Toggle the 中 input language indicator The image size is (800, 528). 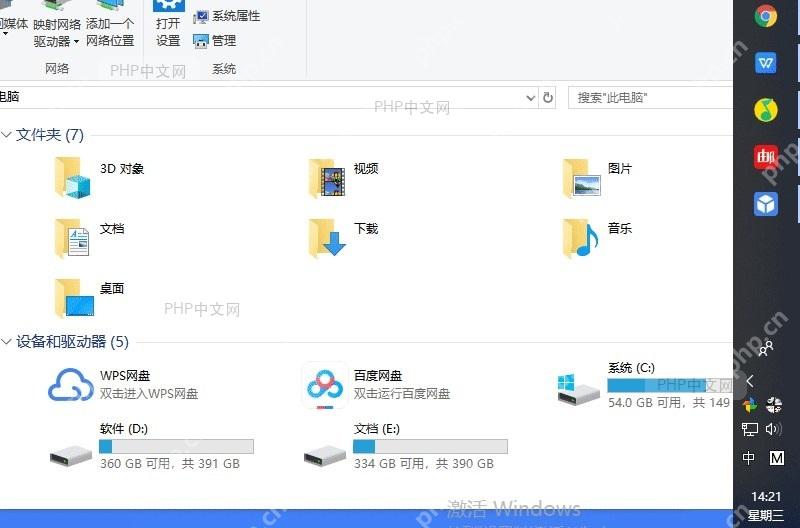pos(748,458)
